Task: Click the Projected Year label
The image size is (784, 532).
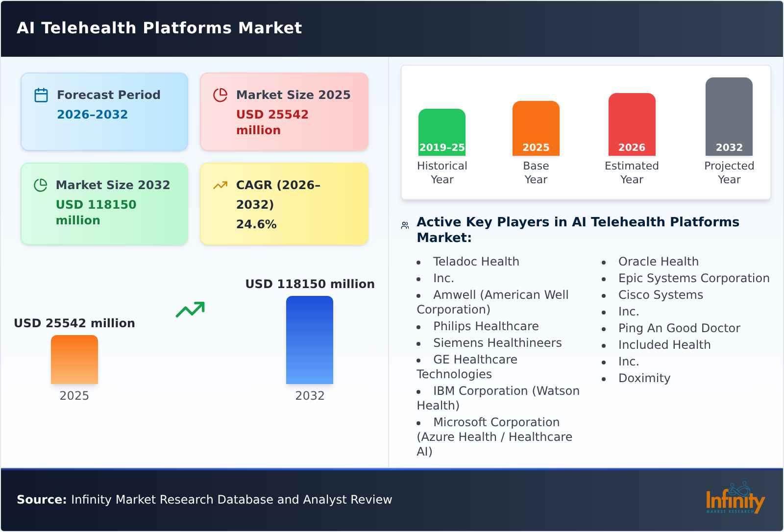Action: [729, 173]
